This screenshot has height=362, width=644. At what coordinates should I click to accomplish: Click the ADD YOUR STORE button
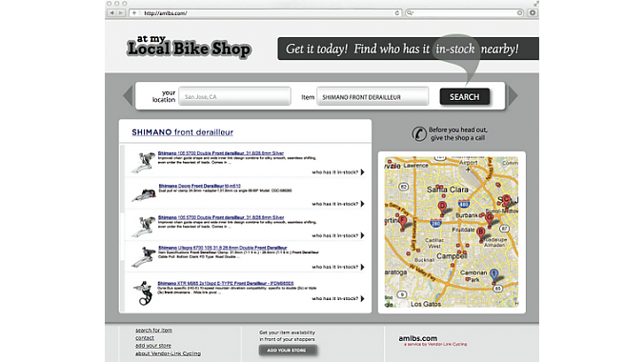click(287, 351)
